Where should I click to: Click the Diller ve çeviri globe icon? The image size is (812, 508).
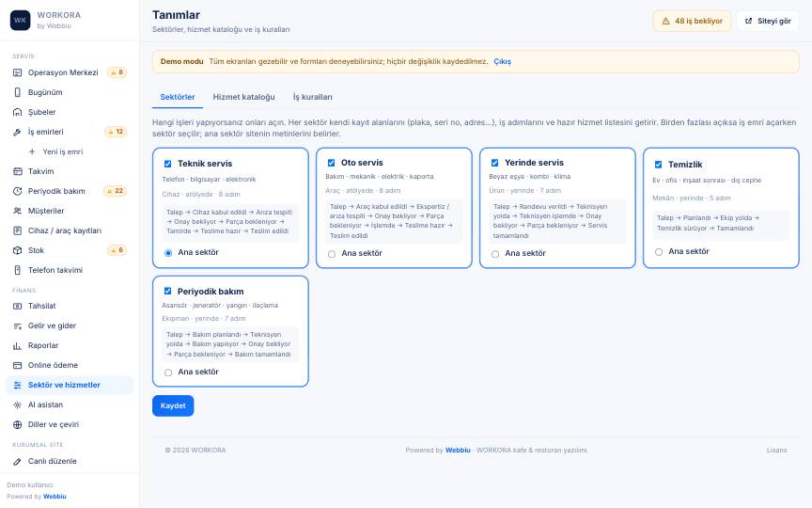coord(17,424)
